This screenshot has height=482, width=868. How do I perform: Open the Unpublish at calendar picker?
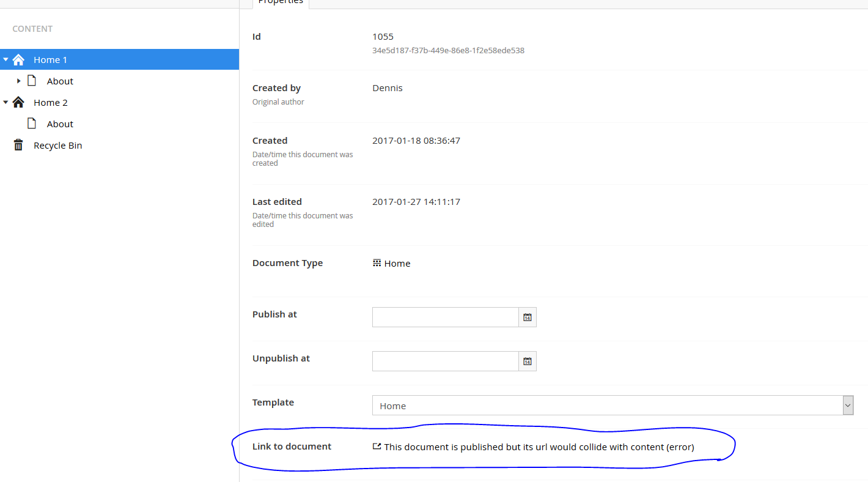pyautogui.click(x=528, y=361)
